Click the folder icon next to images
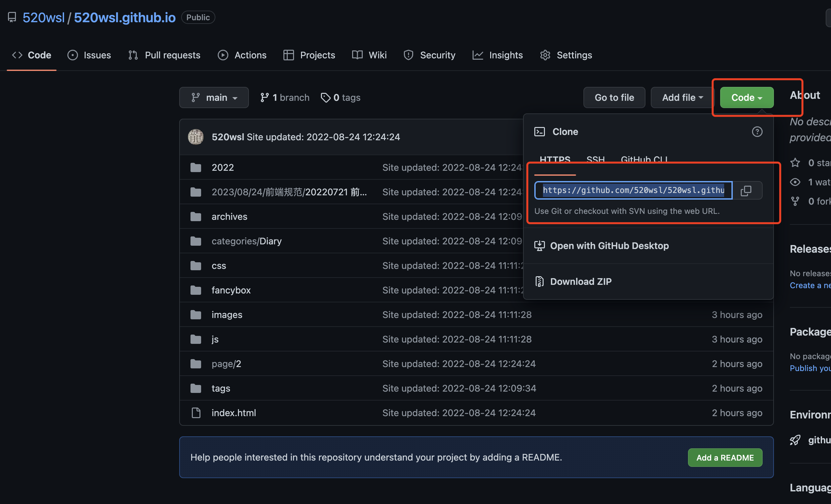Screen dimensions: 831x504 (x=195, y=315)
